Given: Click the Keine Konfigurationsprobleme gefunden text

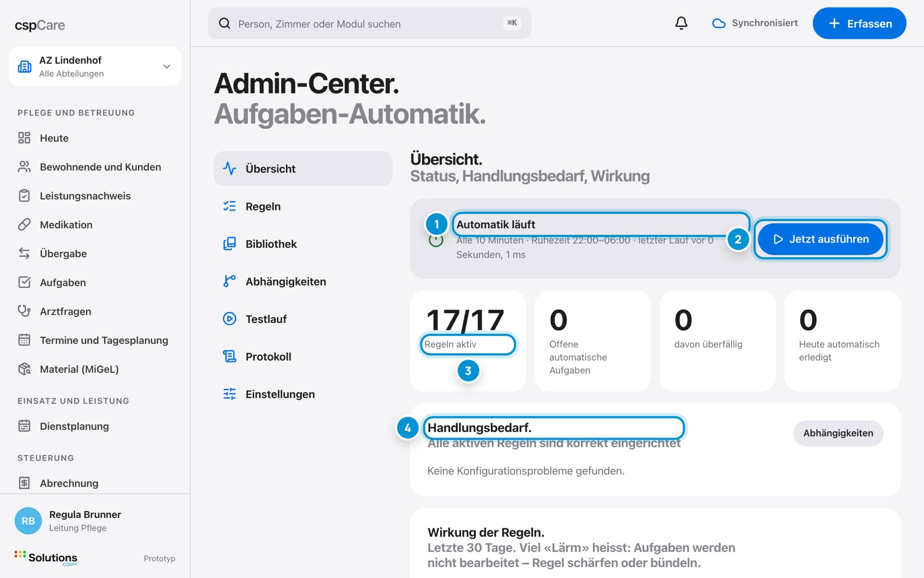Looking at the screenshot, I should click(526, 471).
